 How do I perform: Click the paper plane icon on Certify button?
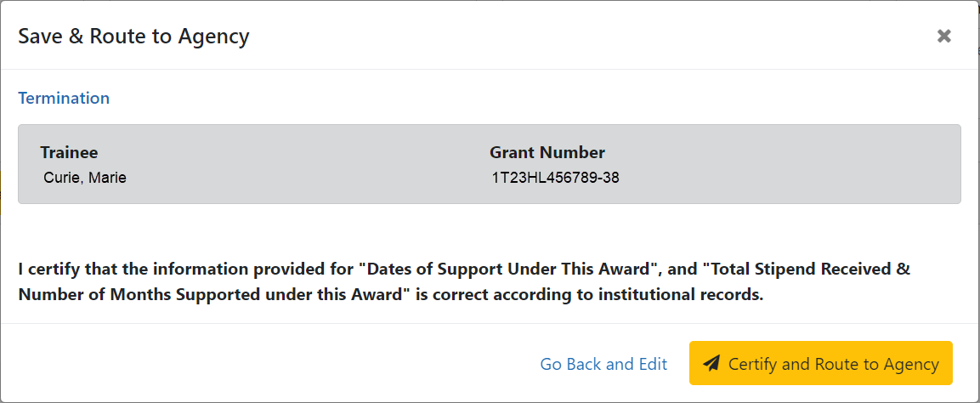point(711,364)
